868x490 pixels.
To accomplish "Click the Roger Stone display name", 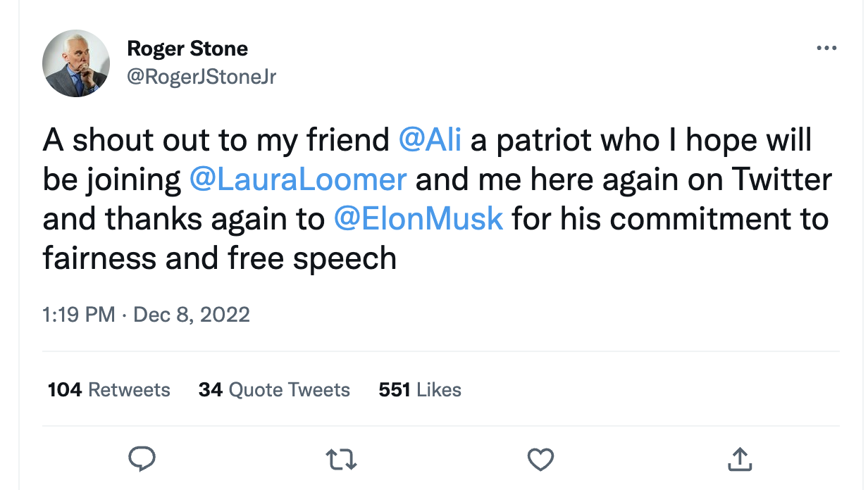I will click(187, 49).
